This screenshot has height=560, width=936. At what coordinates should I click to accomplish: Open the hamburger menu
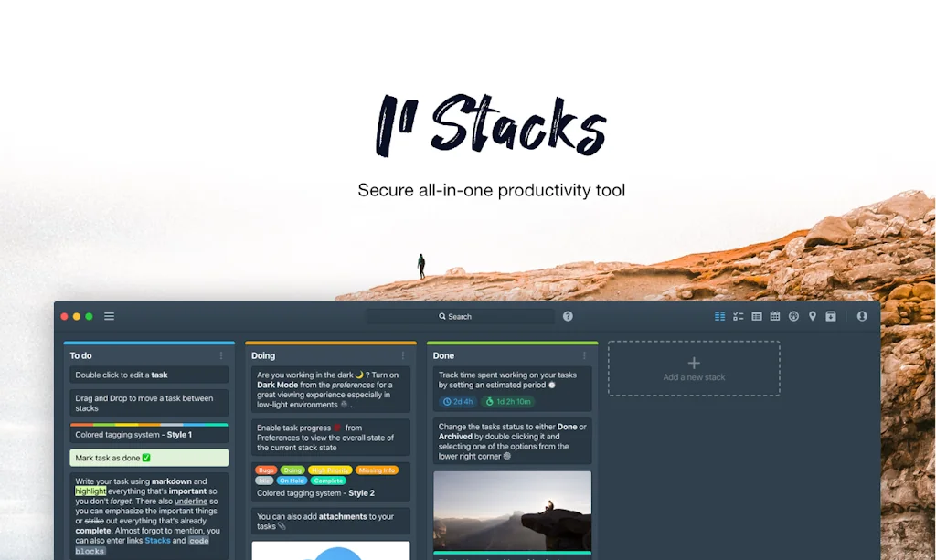click(109, 315)
